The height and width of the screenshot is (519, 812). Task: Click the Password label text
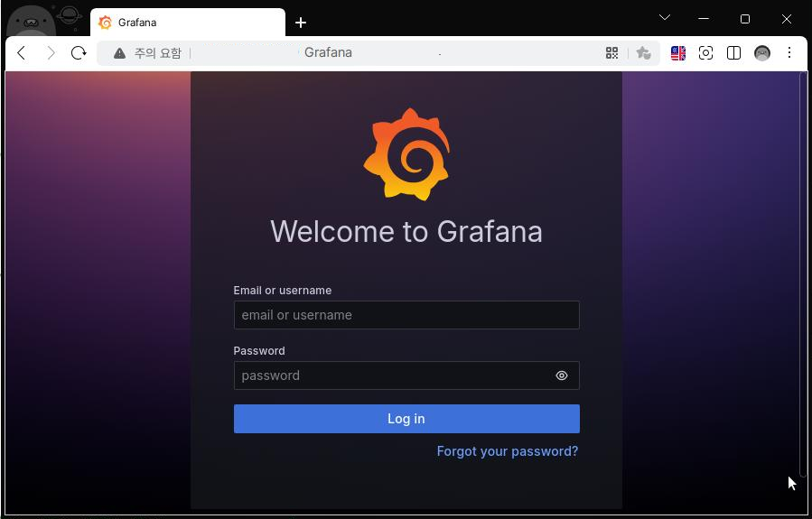259,351
